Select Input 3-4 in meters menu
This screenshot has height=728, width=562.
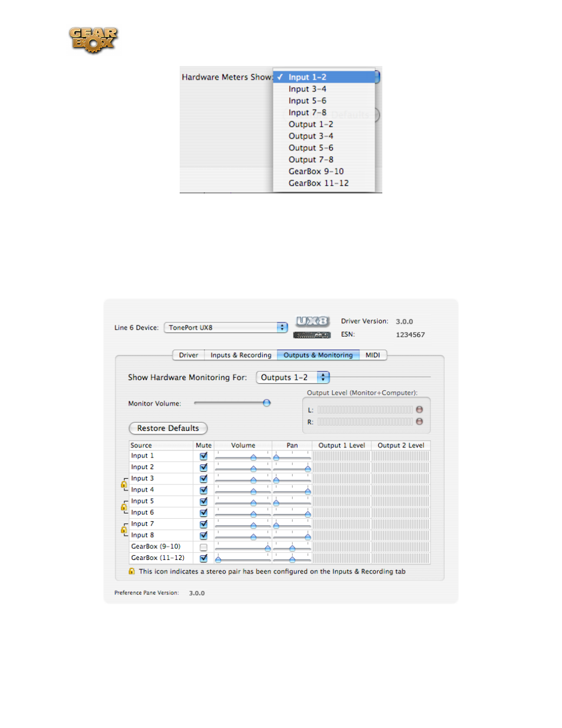click(x=324, y=89)
